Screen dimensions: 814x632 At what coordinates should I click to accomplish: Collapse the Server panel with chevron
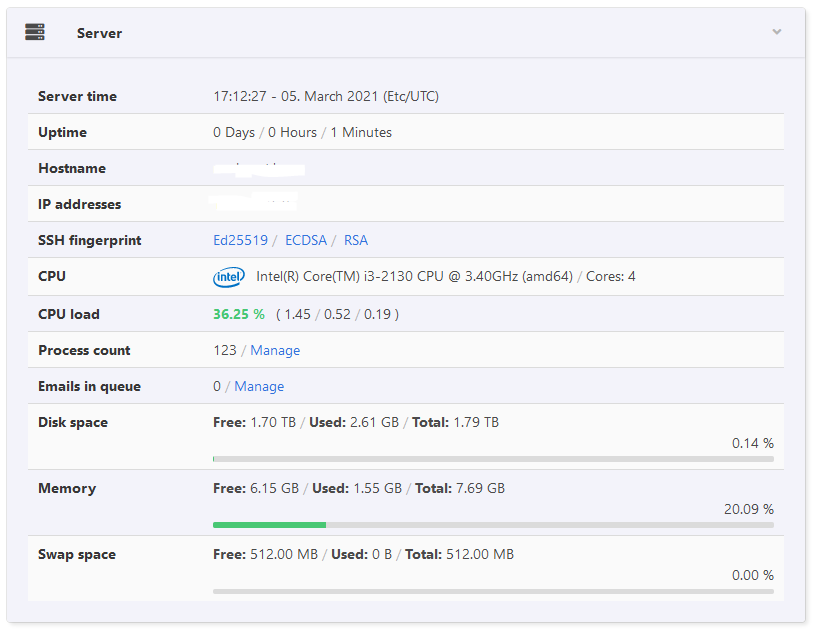click(776, 32)
